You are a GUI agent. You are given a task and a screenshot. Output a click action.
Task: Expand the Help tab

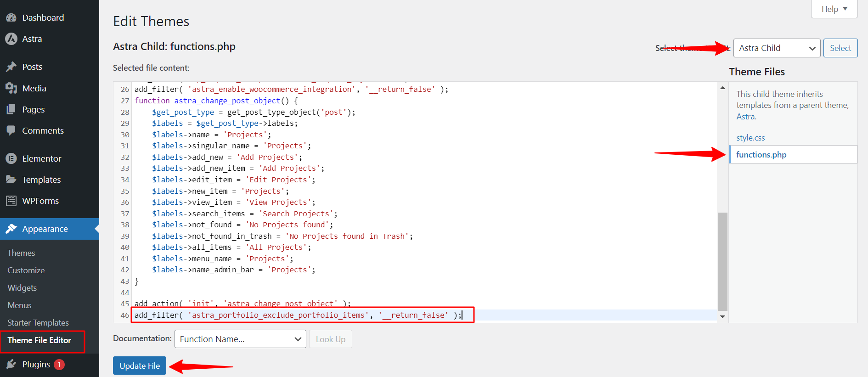[x=834, y=9]
